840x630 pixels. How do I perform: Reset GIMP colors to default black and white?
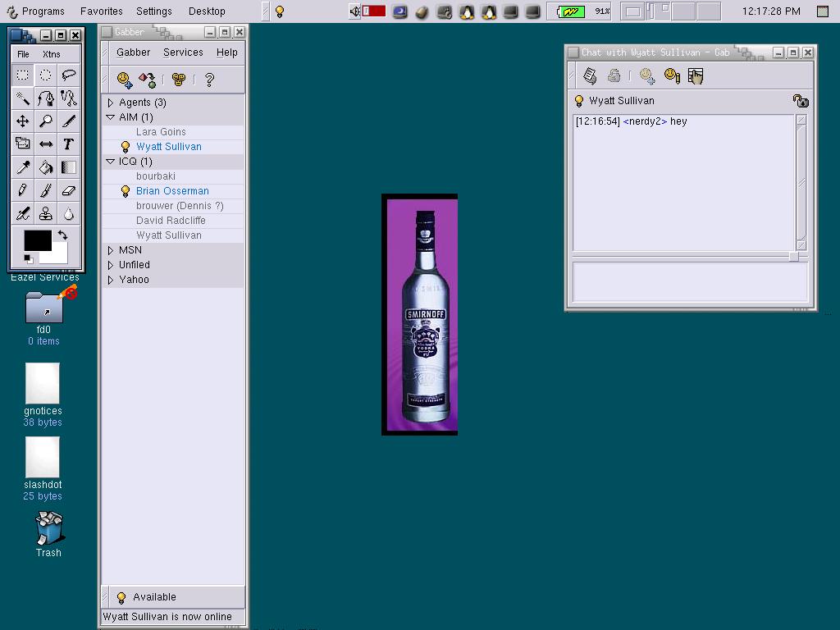[29, 259]
